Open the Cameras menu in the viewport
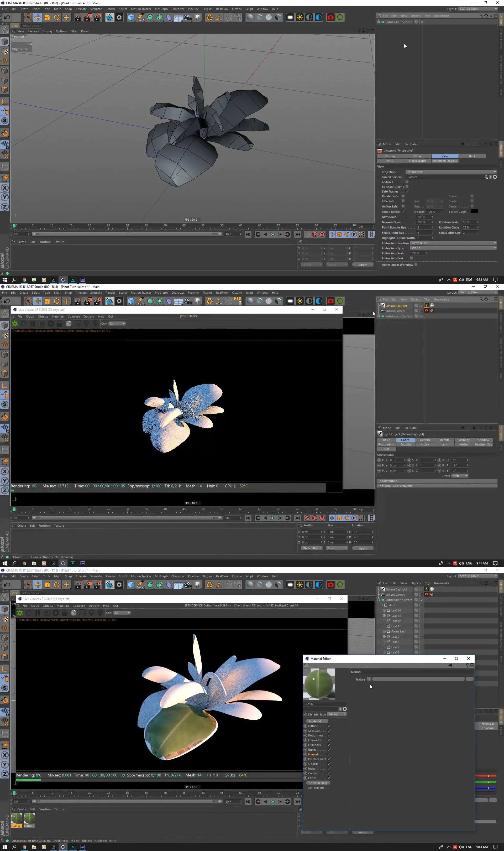 click(33, 31)
